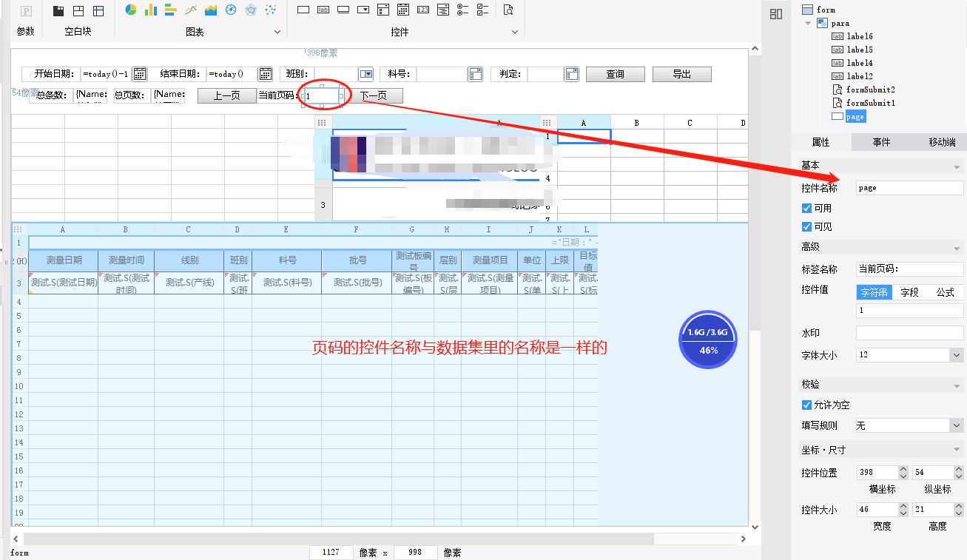Click the 宽度 decrement arrow
967x560 pixels.
click(903, 513)
